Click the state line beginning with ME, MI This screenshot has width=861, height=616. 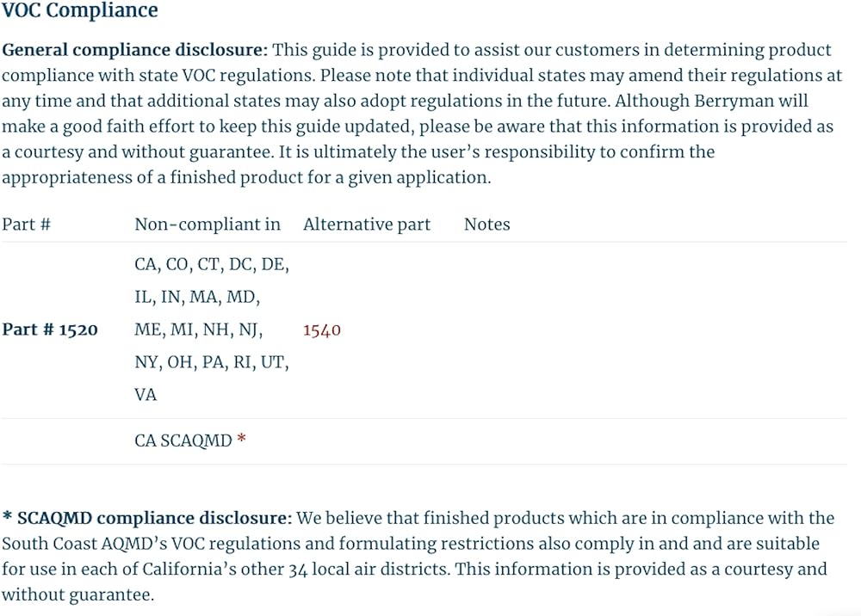pos(199,330)
